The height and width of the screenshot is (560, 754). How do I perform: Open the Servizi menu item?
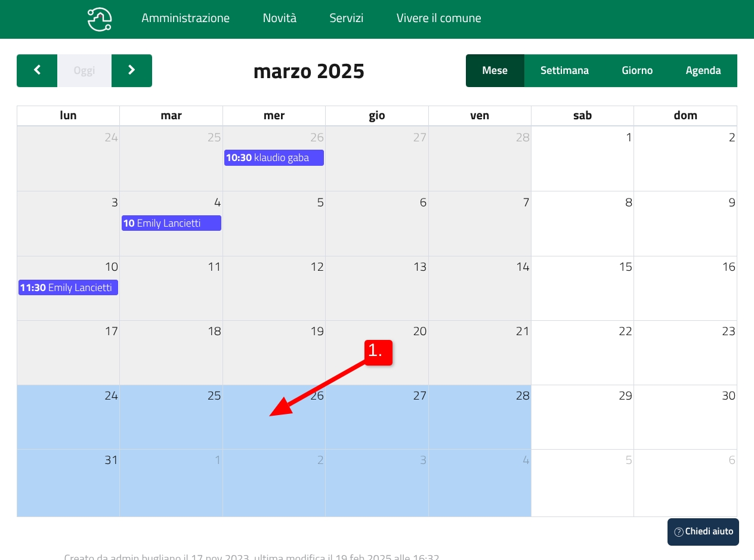pyautogui.click(x=346, y=18)
